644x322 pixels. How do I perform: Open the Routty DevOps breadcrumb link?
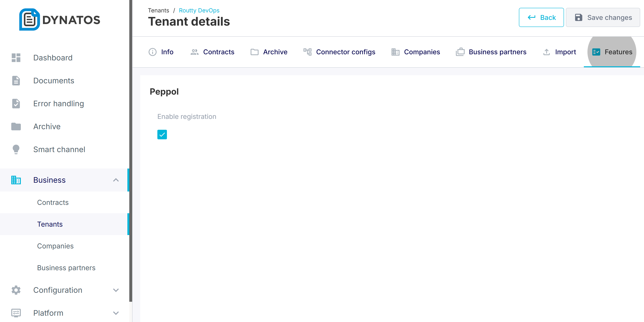(199, 10)
